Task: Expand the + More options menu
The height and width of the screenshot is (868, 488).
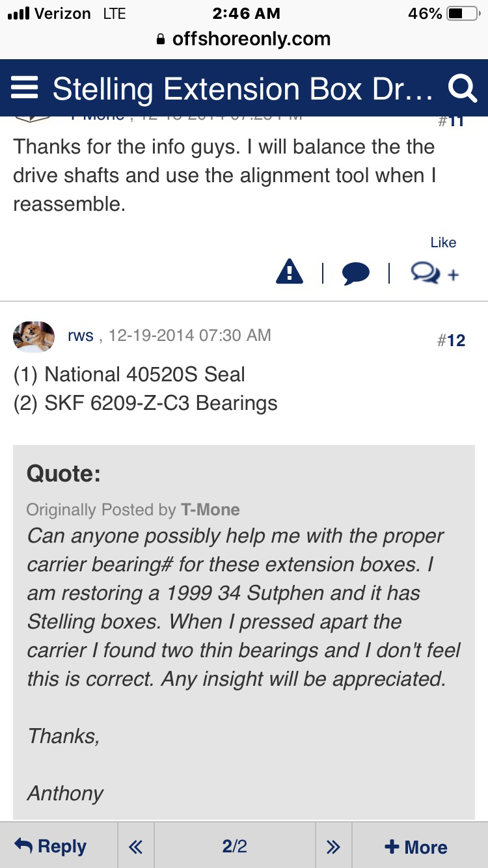Action: 416,847
